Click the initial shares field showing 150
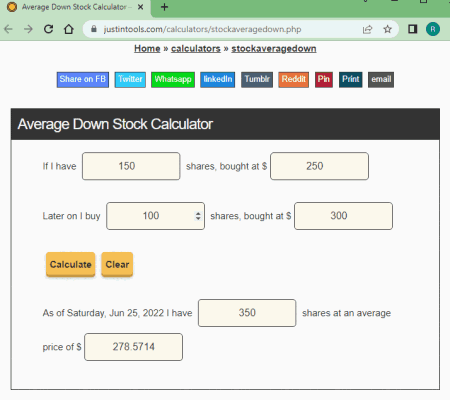The height and width of the screenshot is (400, 450). click(x=131, y=166)
